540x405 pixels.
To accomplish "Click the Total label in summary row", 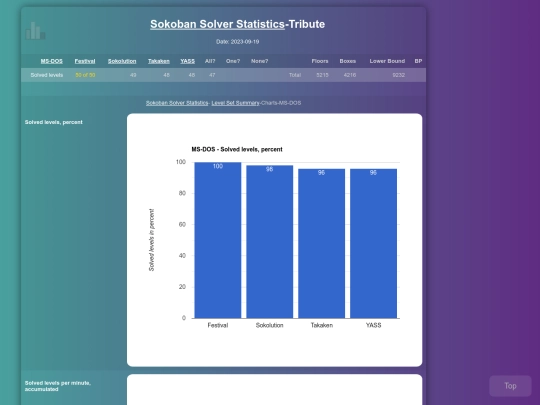I will (295, 75).
